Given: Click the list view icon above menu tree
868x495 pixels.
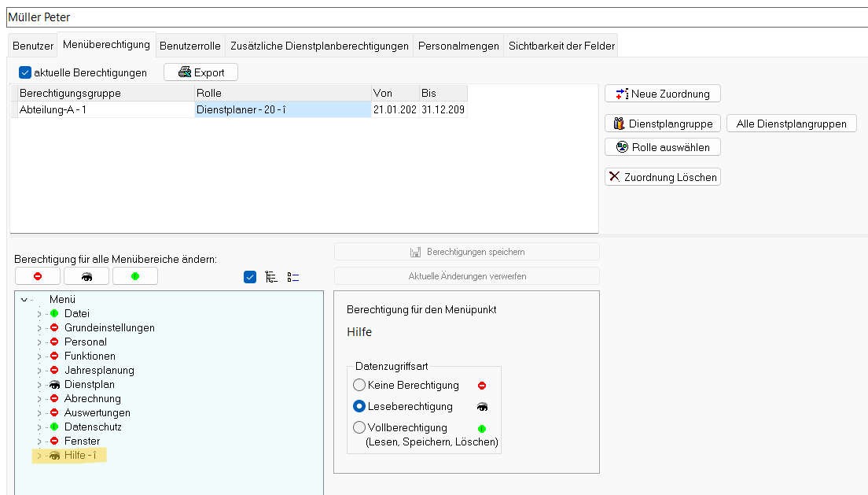Looking at the screenshot, I should [x=293, y=277].
